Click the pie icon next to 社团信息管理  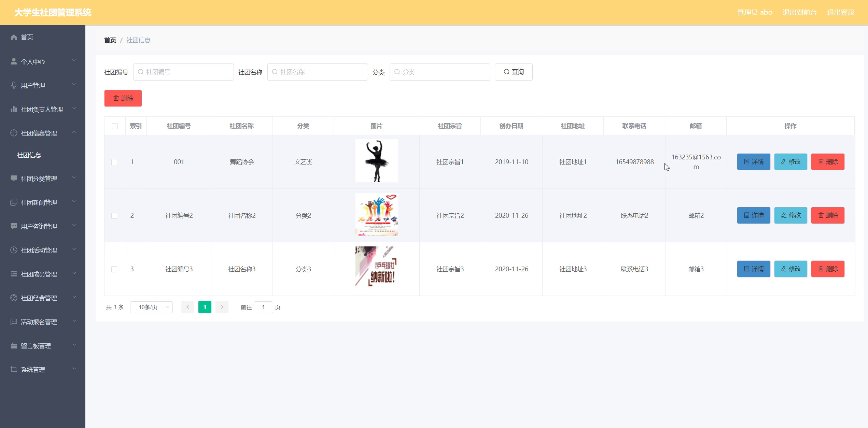tap(14, 133)
